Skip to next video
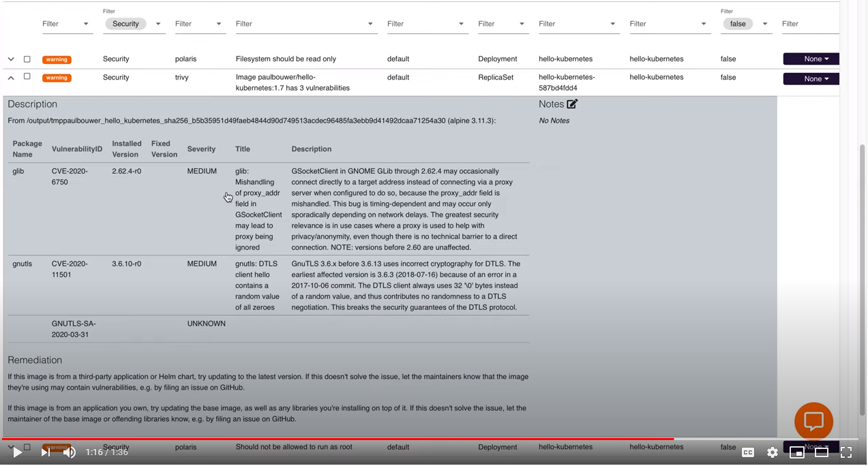Viewport: 868px width, 466px height. (x=45, y=452)
